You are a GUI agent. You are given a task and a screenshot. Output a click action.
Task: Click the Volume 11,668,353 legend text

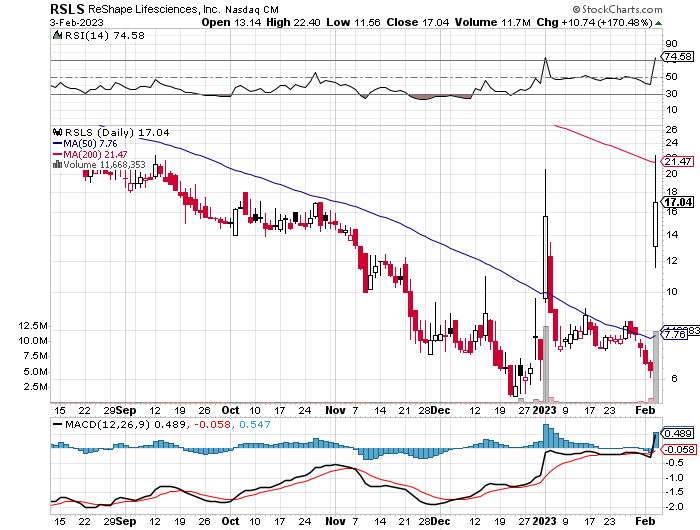tap(104, 165)
